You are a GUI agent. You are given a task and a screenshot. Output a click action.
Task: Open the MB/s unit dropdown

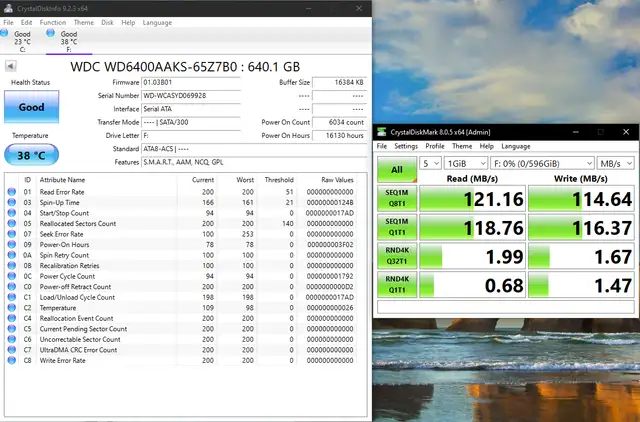pos(613,163)
